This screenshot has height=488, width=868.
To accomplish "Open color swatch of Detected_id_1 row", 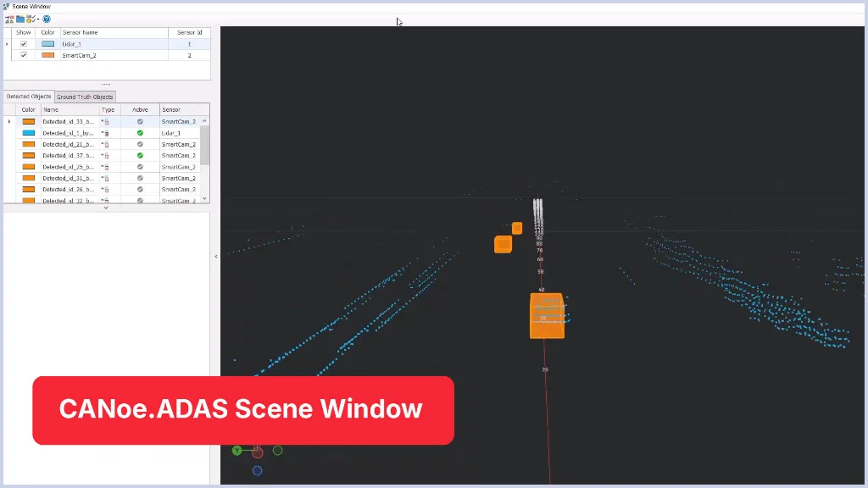I will coord(28,133).
